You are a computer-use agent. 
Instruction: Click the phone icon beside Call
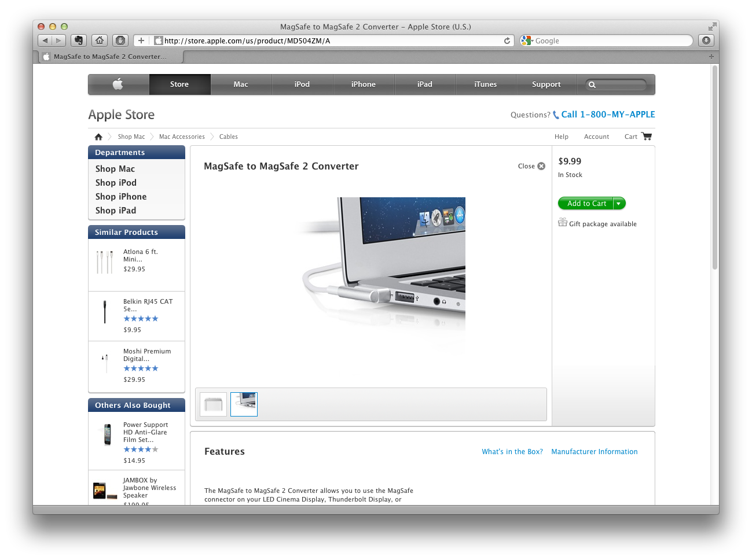pos(556,115)
